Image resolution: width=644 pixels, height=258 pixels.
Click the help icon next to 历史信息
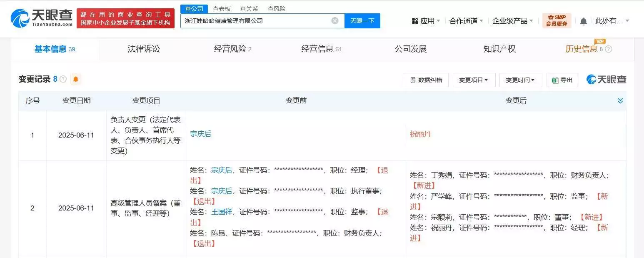point(609,49)
